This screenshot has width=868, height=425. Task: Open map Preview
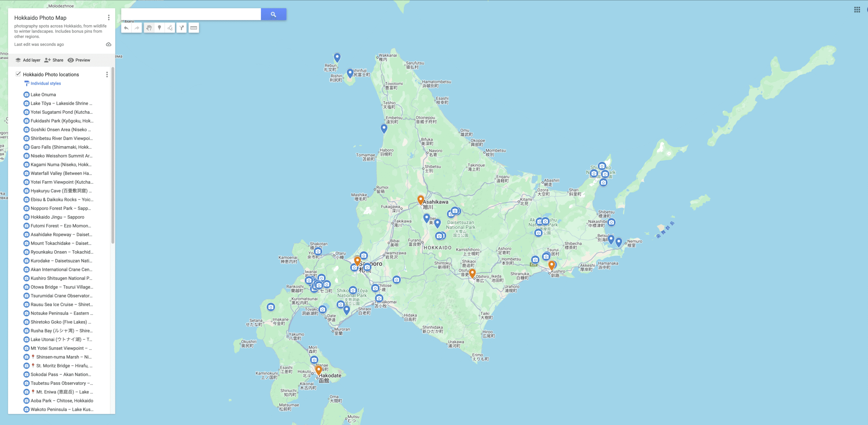point(79,60)
